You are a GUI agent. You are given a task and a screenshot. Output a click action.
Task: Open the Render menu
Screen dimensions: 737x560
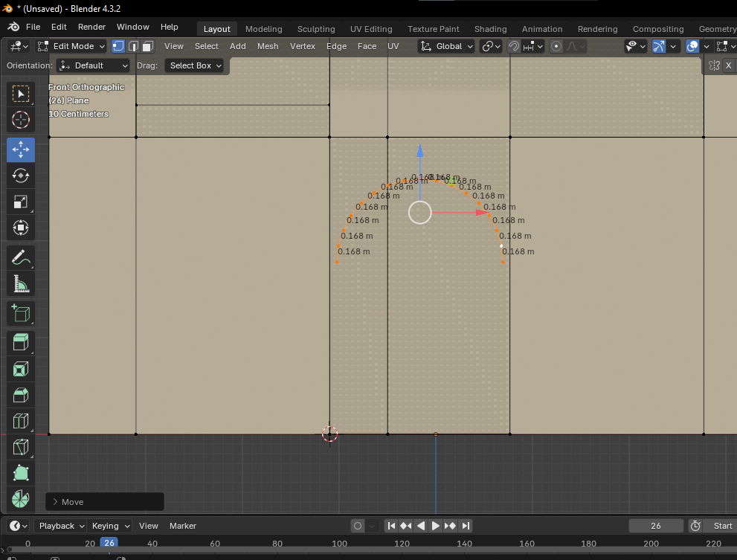pyautogui.click(x=91, y=27)
